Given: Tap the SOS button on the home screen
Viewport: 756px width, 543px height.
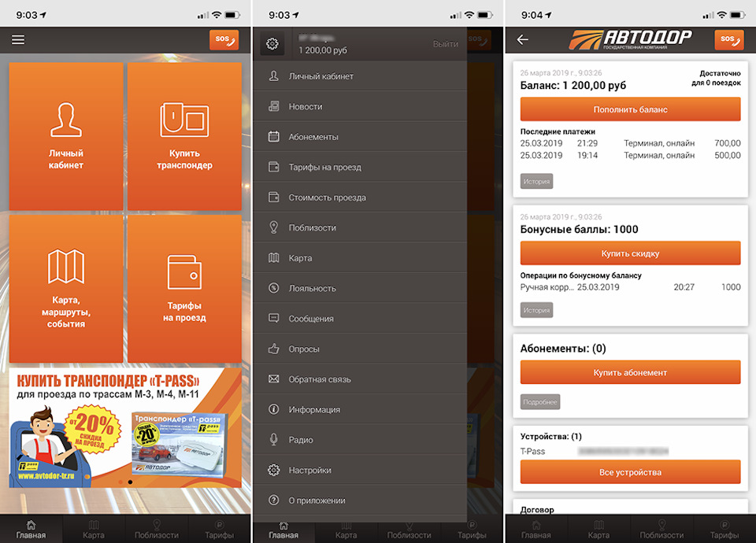Looking at the screenshot, I should pyautogui.click(x=224, y=40).
